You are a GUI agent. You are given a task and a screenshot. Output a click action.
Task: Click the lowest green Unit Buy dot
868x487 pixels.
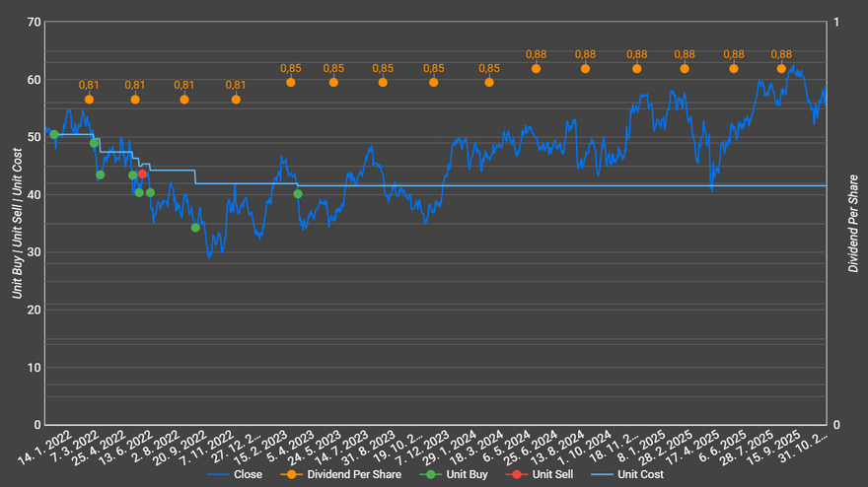[x=195, y=228]
